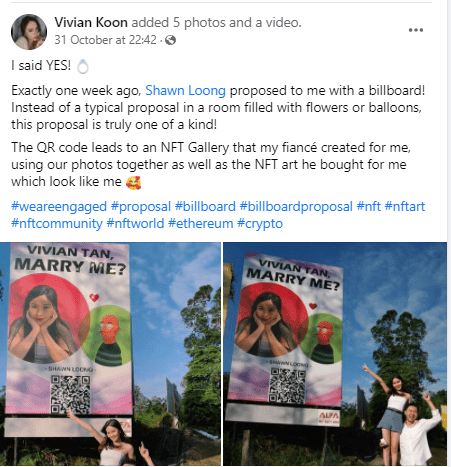Open the #nft hashtag
Screen dimensions: 451x467
(368, 207)
